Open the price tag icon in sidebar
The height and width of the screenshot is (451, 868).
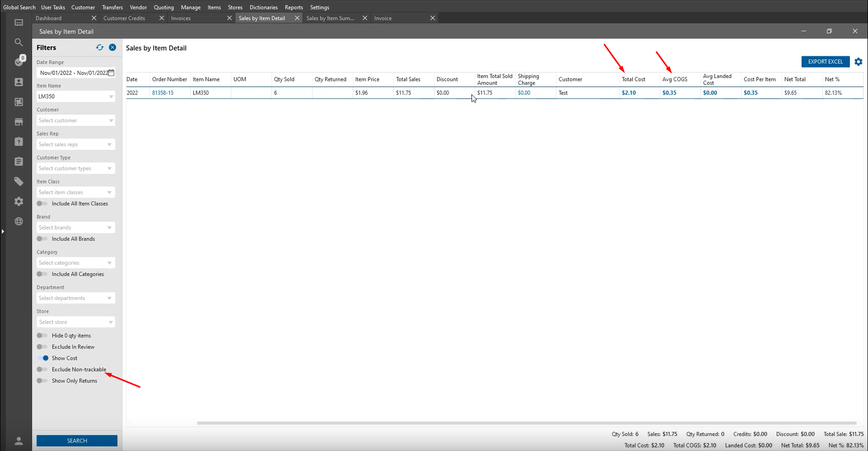tap(19, 181)
